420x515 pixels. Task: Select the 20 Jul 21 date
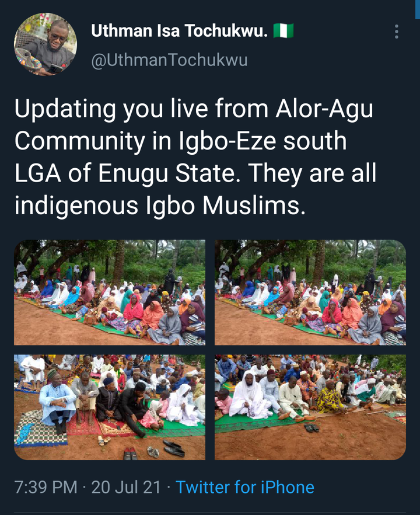pyautogui.click(x=126, y=487)
